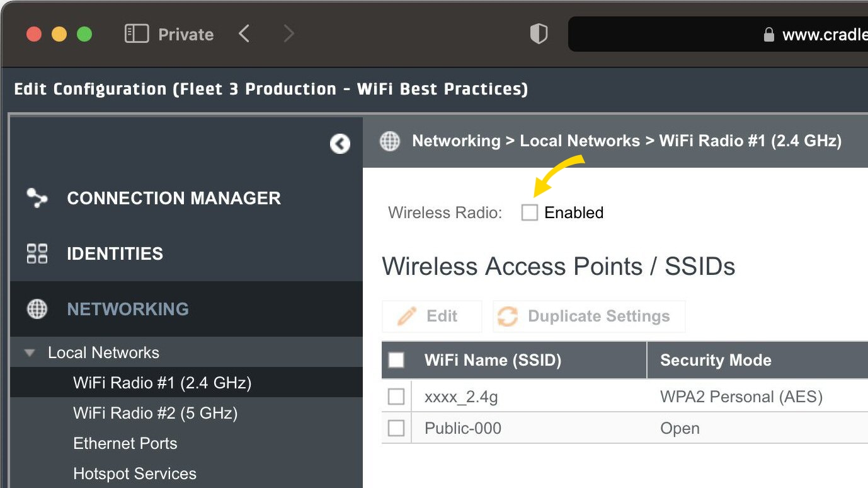The height and width of the screenshot is (488, 868).
Task: Click the Duplicate Settings button
Action: (x=589, y=317)
